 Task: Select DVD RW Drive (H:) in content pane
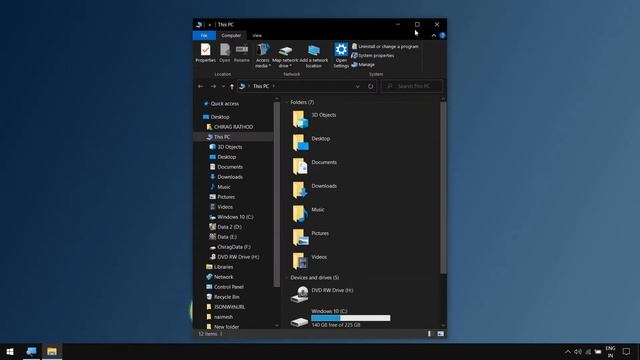coord(322,294)
